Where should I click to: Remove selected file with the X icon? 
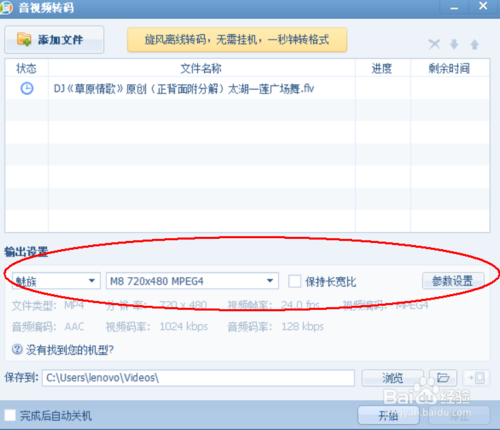(434, 44)
